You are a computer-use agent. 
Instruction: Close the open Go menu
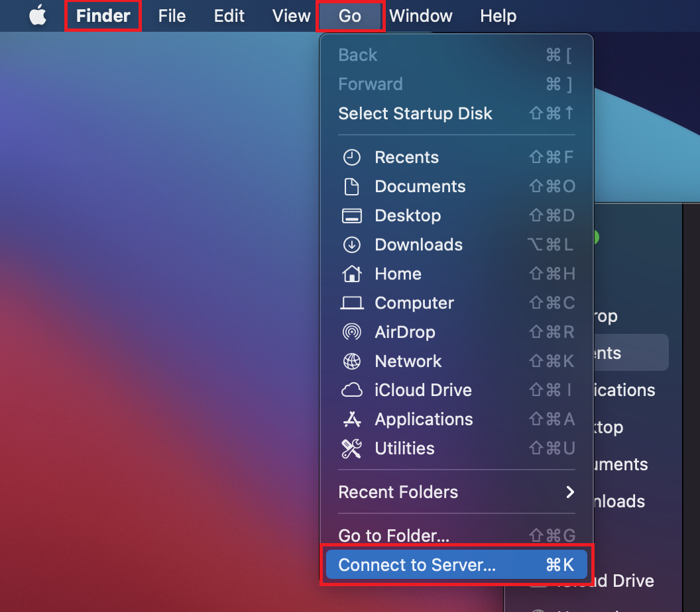click(350, 16)
